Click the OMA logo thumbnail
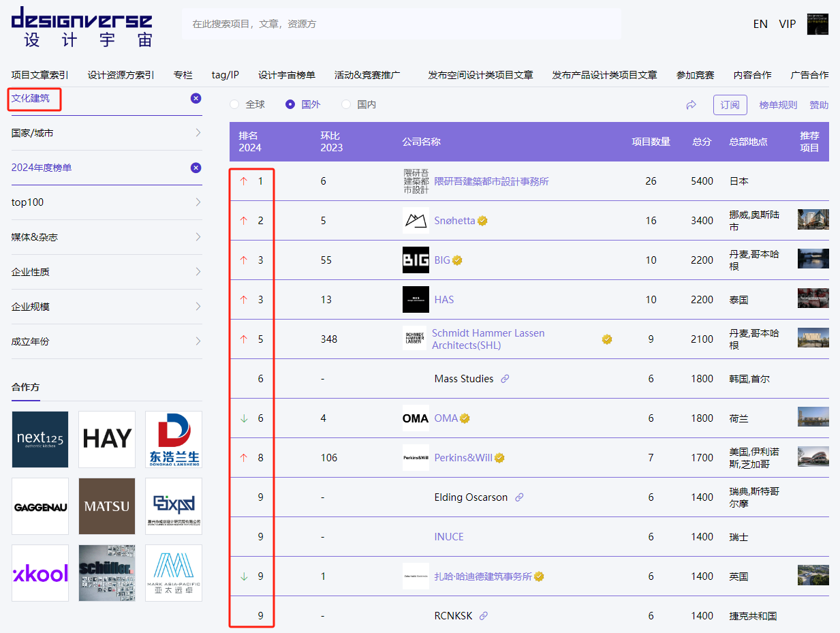Screen dimensions: 840x633 click(416, 418)
